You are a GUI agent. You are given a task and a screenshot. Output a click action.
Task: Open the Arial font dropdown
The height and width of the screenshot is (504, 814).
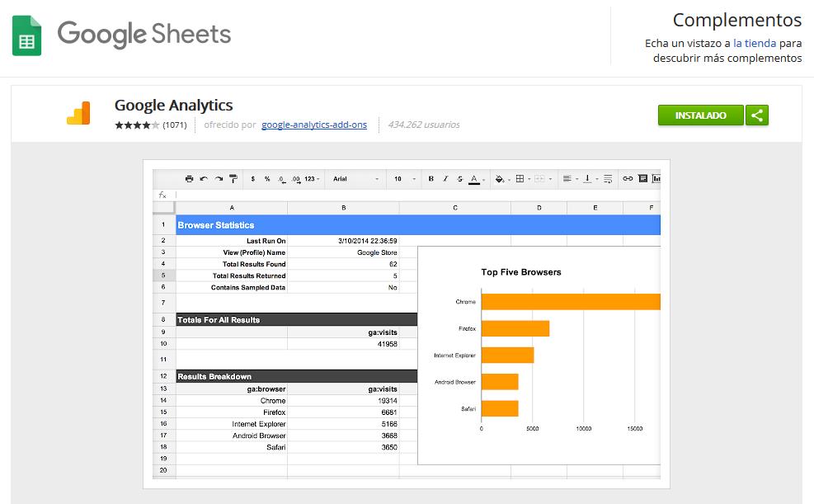(x=355, y=178)
